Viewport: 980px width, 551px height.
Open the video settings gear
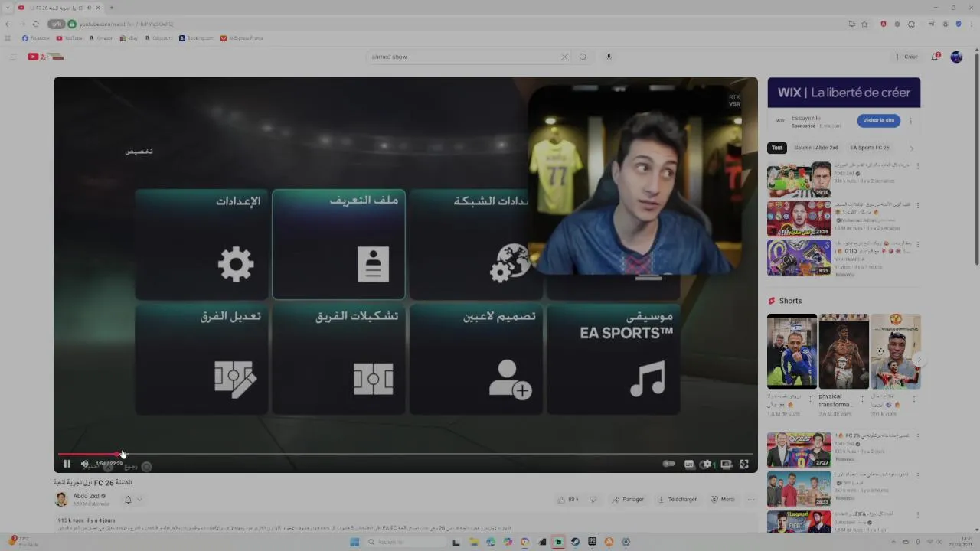click(x=707, y=464)
